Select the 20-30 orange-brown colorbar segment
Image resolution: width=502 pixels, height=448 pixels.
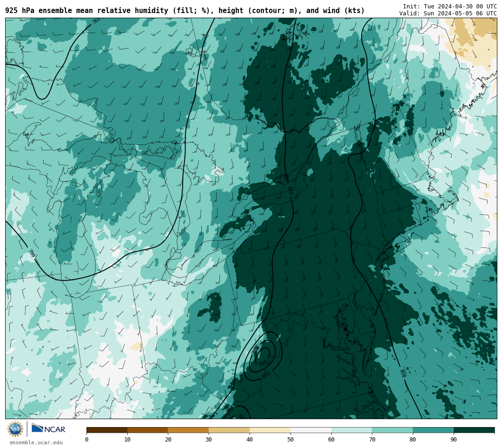pos(188,430)
